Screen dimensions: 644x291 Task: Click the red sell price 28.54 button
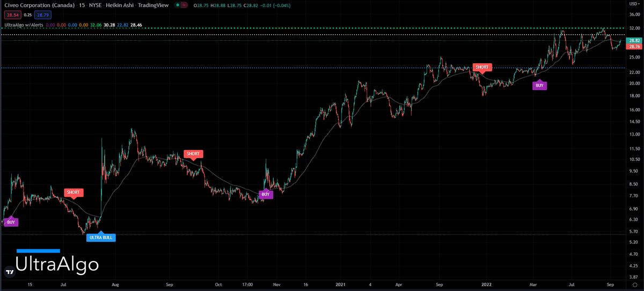click(x=13, y=15)
